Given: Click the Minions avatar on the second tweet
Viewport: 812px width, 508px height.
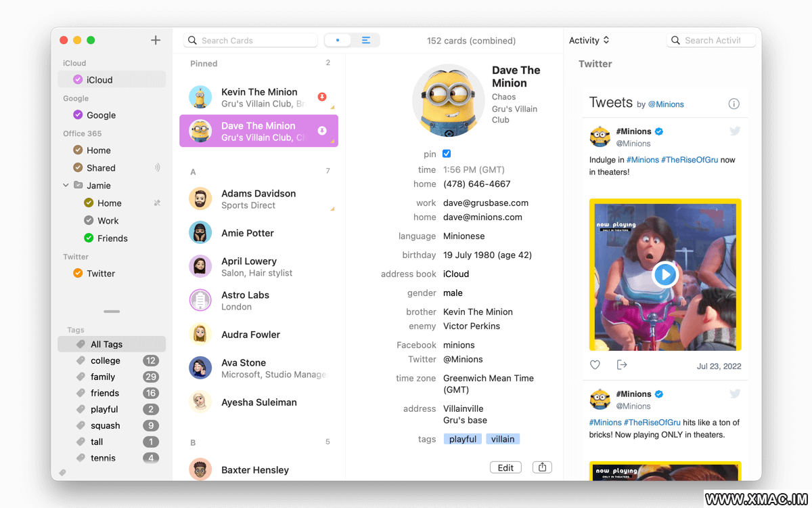Looking at the screenshot, I should coord(600,400).
